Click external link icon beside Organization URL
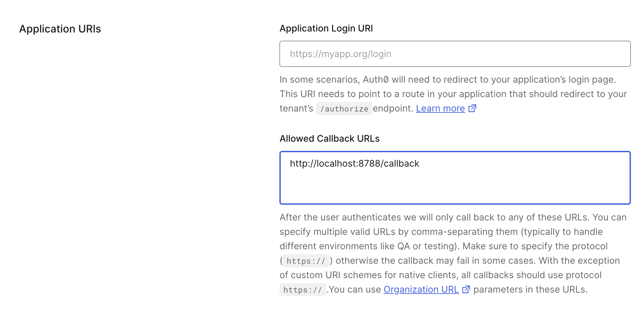The height and width of the screenshot is (309, 644). [x=466, y=290]
